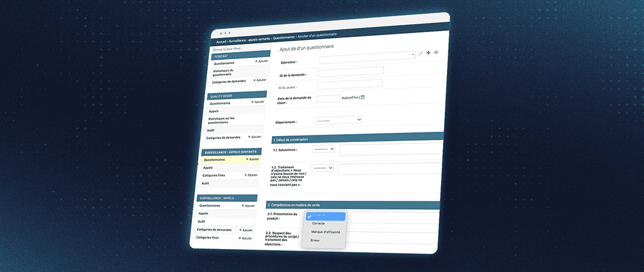Pick Erreur option in the dropdown list
644x272 pixels.
[x=315, y=241]
